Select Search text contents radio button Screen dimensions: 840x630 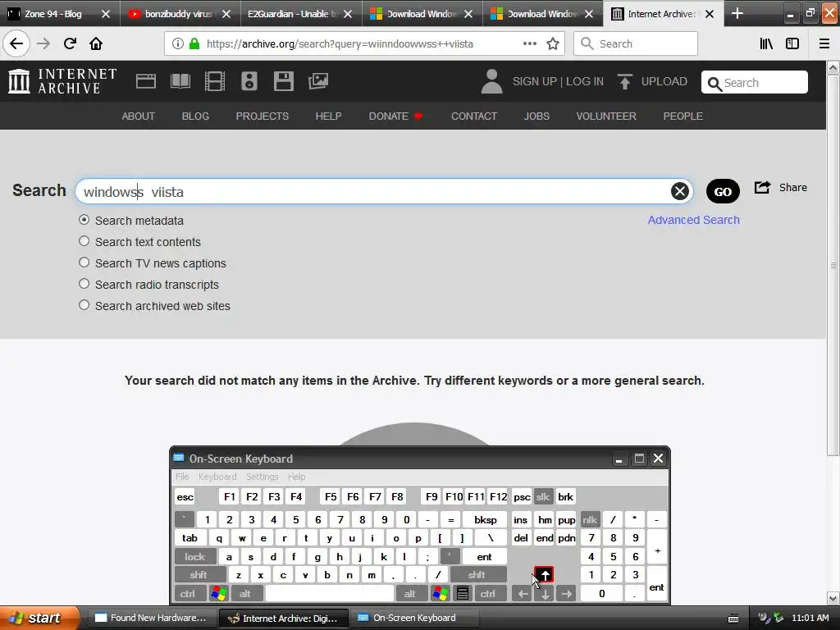(84, 241)
